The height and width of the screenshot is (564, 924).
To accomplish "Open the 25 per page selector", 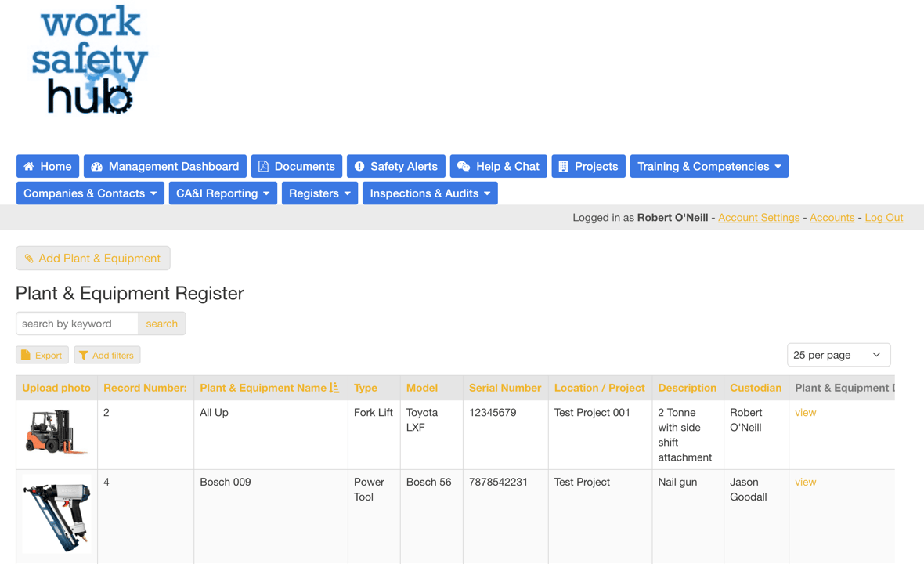I will (x=838, y=355).
